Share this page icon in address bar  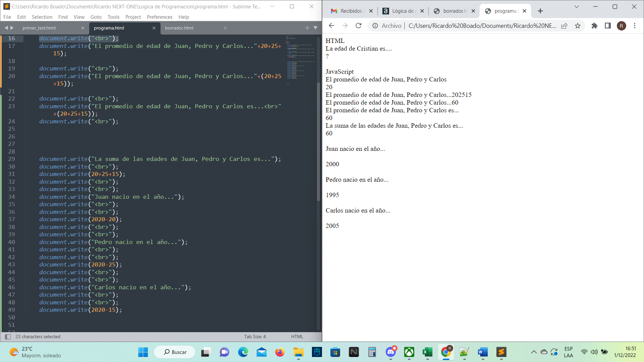[564, 26]
